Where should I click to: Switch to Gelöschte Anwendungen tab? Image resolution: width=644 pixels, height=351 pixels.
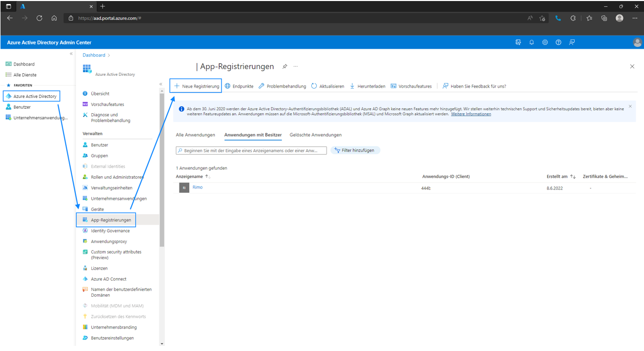315,135
